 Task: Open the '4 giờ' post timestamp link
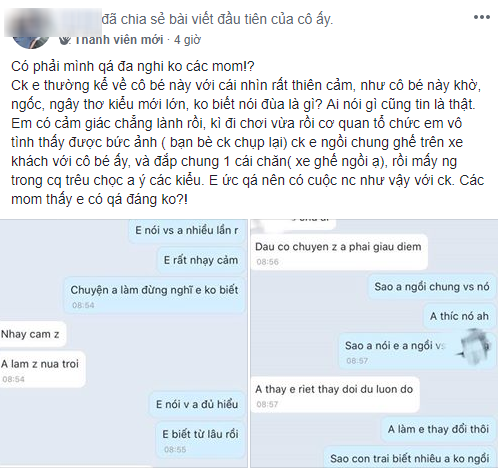point(187,40)
